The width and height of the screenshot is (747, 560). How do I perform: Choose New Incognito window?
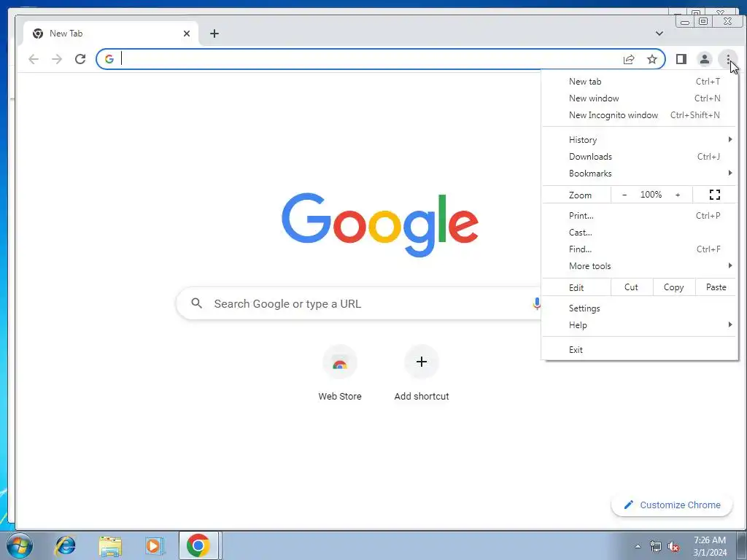click(x=640, y=114)
